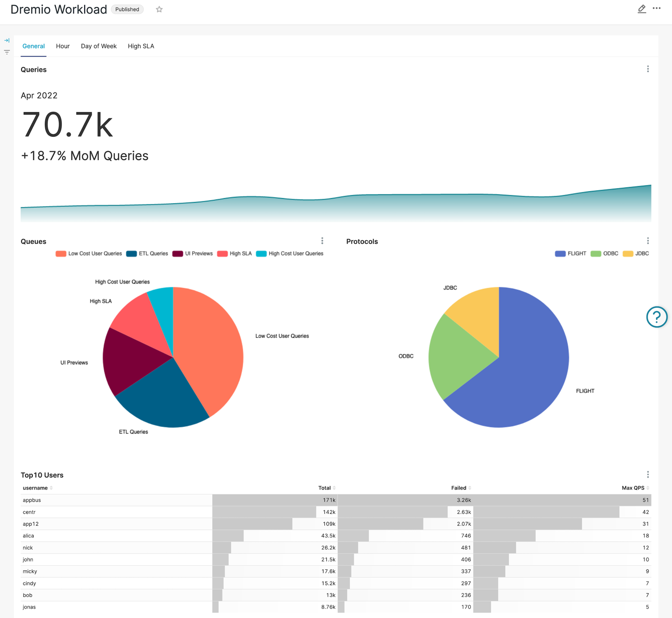
Task: Toggle ETL Queries legend entry
Action: click(147, 254)
